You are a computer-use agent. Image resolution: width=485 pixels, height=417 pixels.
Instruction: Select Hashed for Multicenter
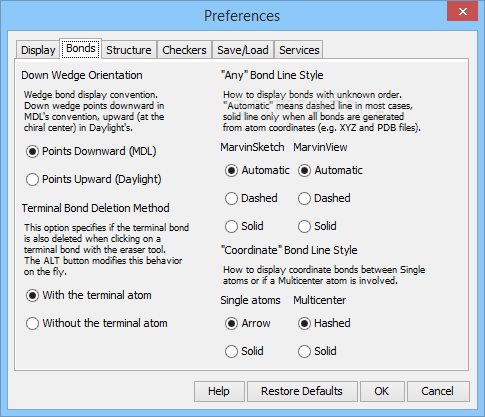click(324, 323)
